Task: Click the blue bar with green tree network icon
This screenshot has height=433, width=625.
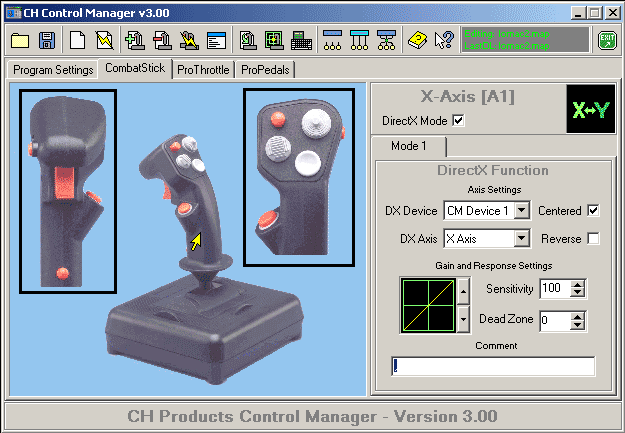Action: [x=386, y=40]
